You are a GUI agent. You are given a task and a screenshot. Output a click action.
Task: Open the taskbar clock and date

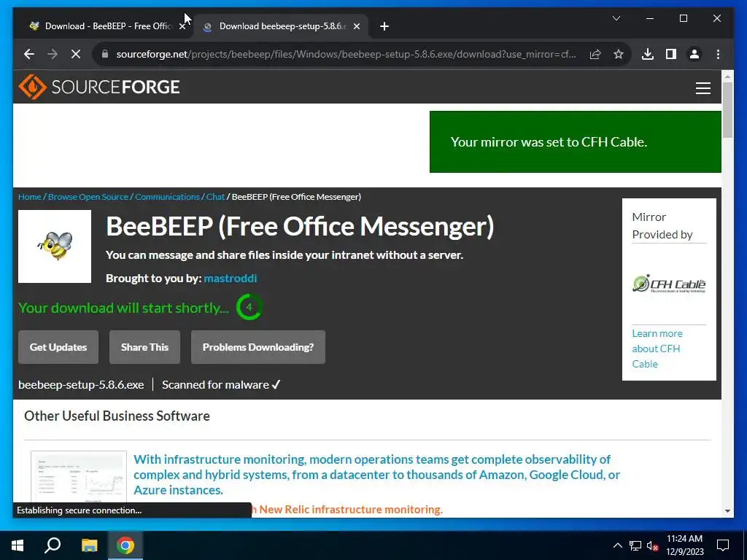pyautogui.click(x=684, y=545)
